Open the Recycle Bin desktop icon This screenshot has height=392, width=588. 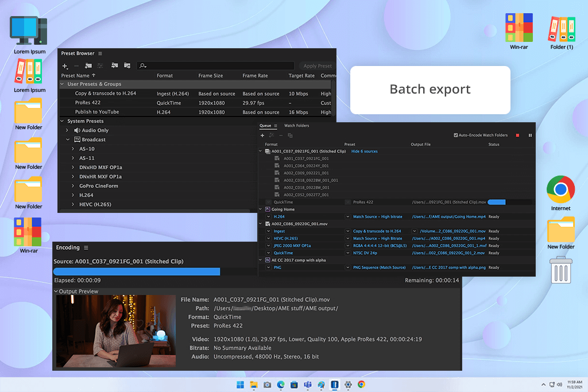coord(561,270)
